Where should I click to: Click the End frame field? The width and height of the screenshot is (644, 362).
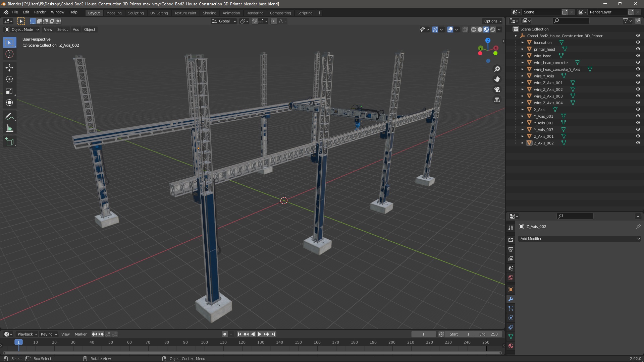pos(488,334)
